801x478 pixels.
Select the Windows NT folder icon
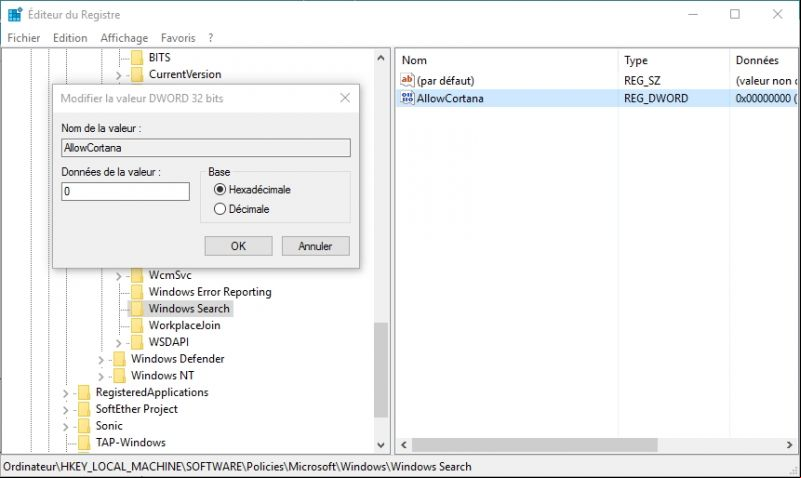[x=119, y=376]
